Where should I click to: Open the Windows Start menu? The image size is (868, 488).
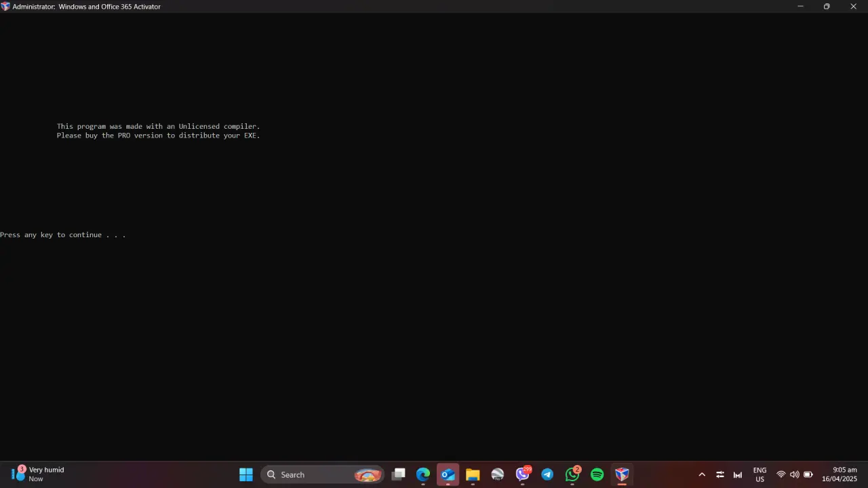click(246, 474)
